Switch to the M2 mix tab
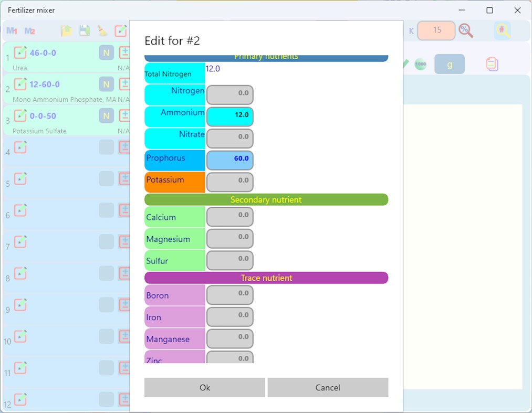 pos(30,30)
